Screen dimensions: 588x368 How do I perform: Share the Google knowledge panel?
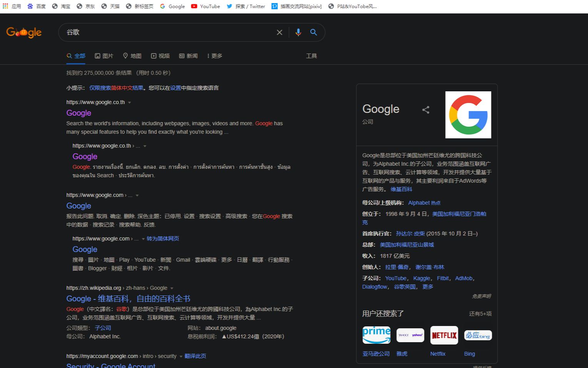point(426,110)
